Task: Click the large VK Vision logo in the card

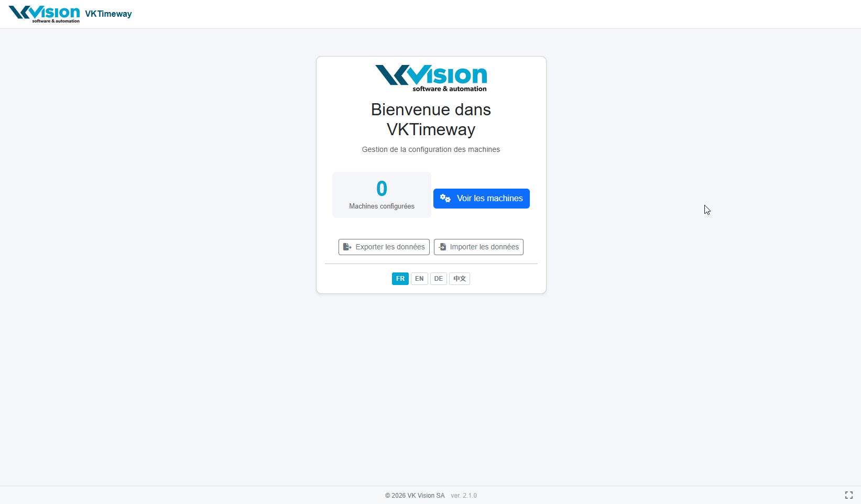Action: click(431, 78)
